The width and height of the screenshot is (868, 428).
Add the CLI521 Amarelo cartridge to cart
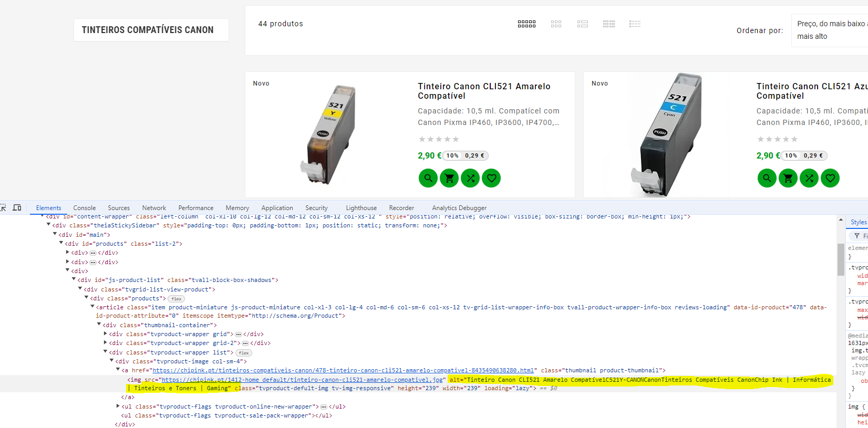point(449,178)
